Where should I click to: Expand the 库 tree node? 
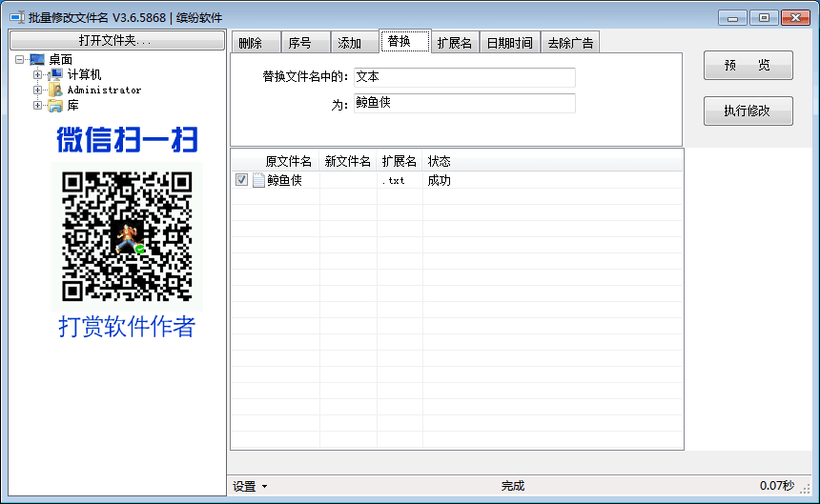point(37,105)
